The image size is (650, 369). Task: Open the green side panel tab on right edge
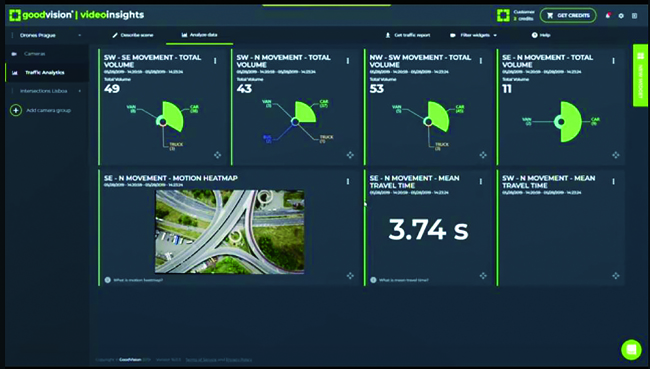click(x=640, y=75)
